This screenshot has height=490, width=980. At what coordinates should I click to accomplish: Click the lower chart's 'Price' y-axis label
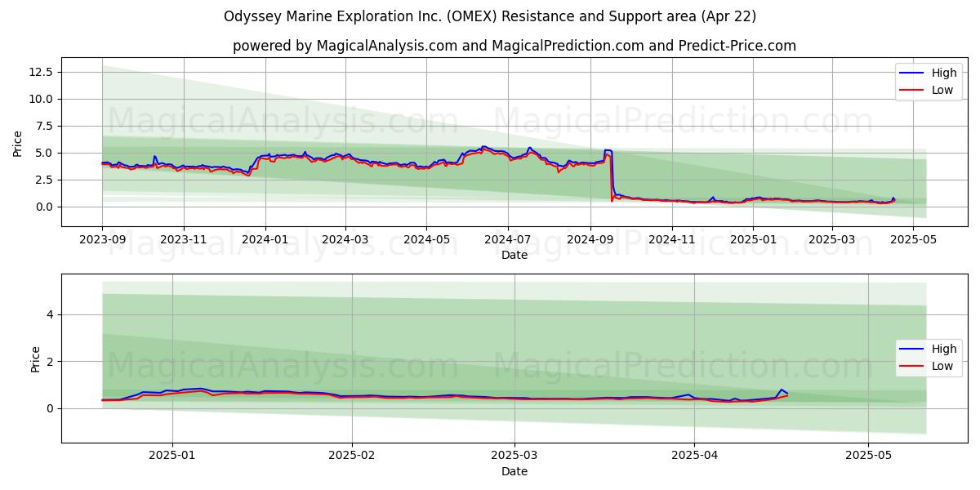[x=36, y=359]
